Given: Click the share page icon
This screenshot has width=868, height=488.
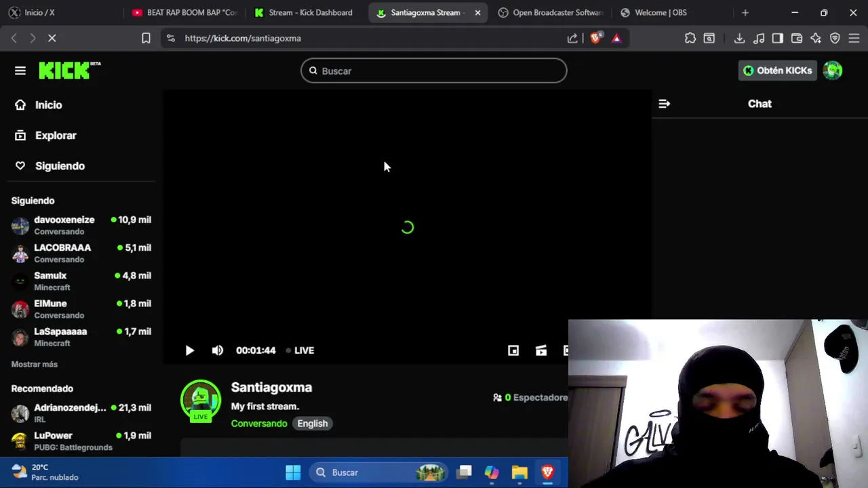Looking at the screenshot, I should pos(573,39).
